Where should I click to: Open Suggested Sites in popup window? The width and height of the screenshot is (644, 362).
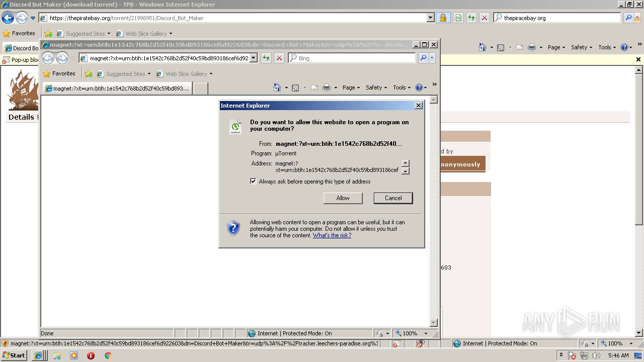click(x=123, y=74)
